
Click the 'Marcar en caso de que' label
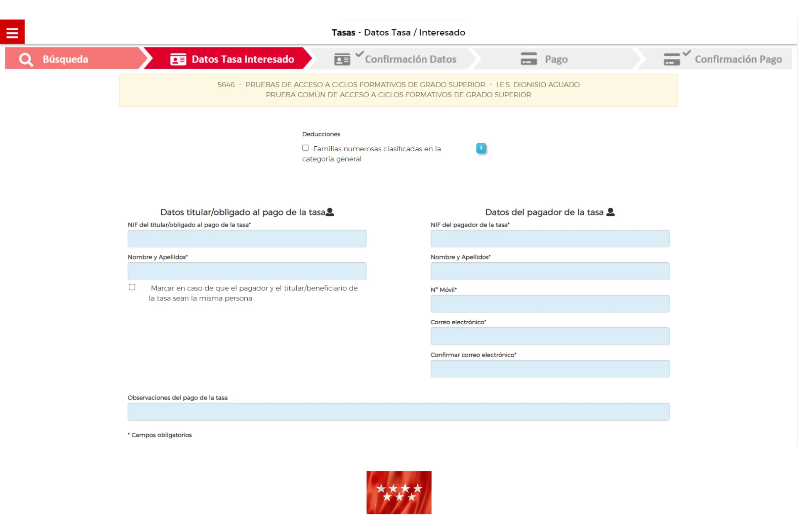[x=253, y=293]
